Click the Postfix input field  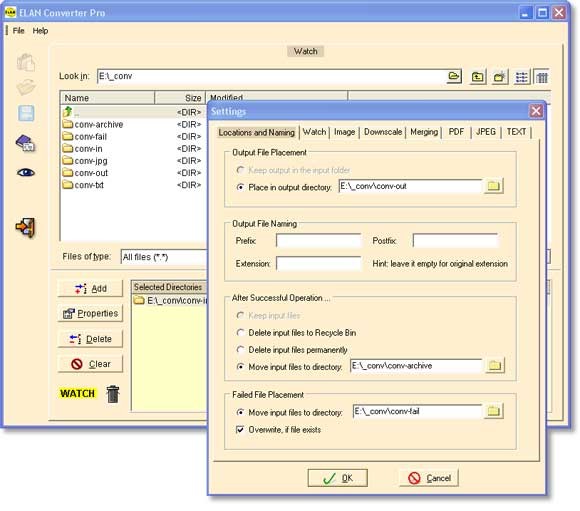[455, 241]
